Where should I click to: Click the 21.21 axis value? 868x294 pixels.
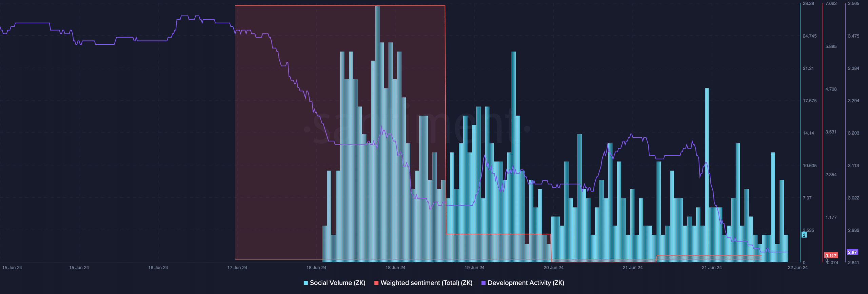[808, 68]
